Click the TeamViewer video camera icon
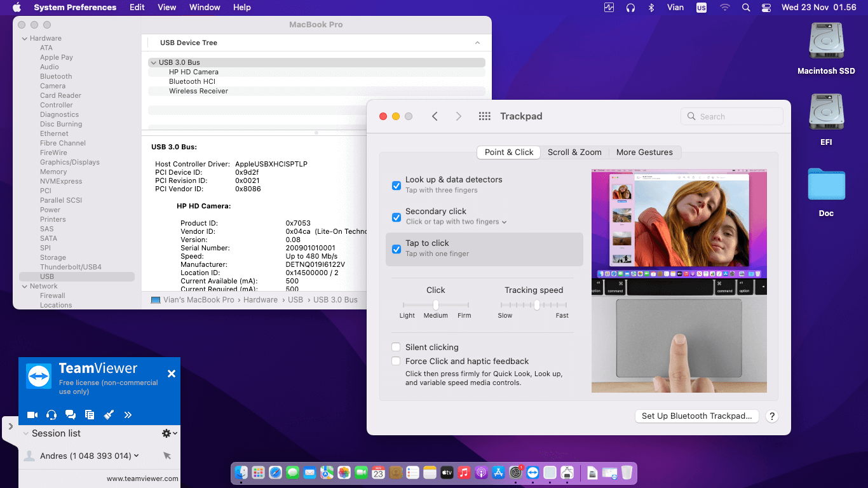 [x=32, y=415]
